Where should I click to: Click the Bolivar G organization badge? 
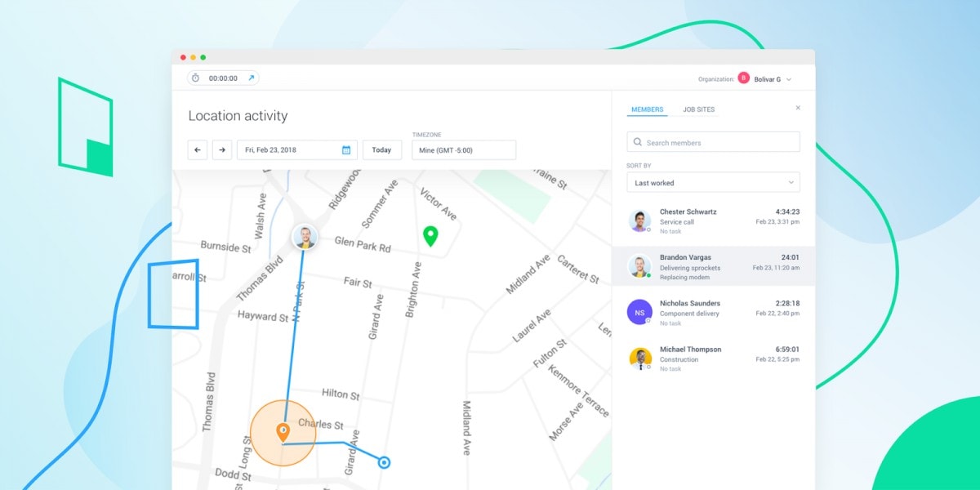pos(743,78)
